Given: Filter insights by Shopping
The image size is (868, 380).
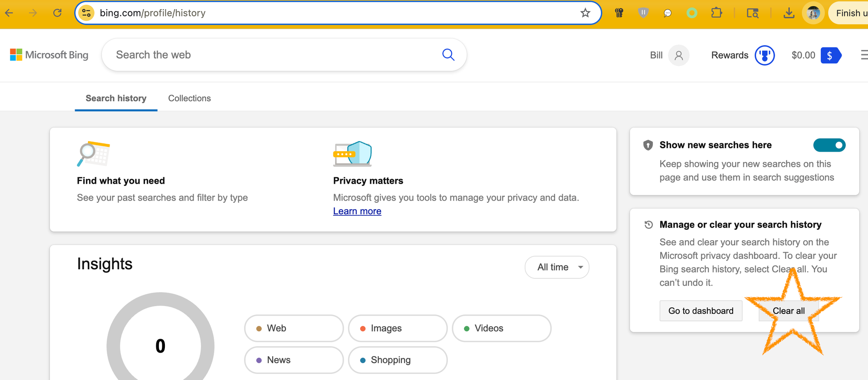Looking at the screenshot, I should coord(398,360).
